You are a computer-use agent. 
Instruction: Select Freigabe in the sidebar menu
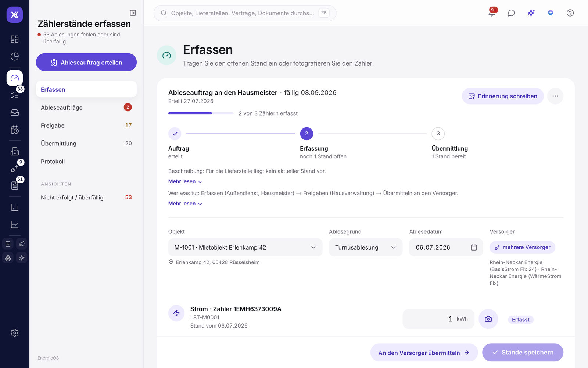86,125
